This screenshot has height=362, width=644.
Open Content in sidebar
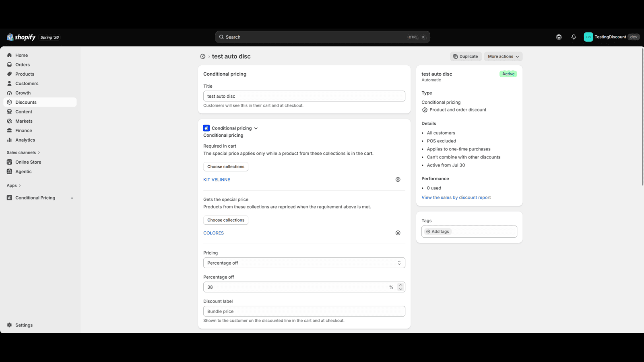coord(40,112)
